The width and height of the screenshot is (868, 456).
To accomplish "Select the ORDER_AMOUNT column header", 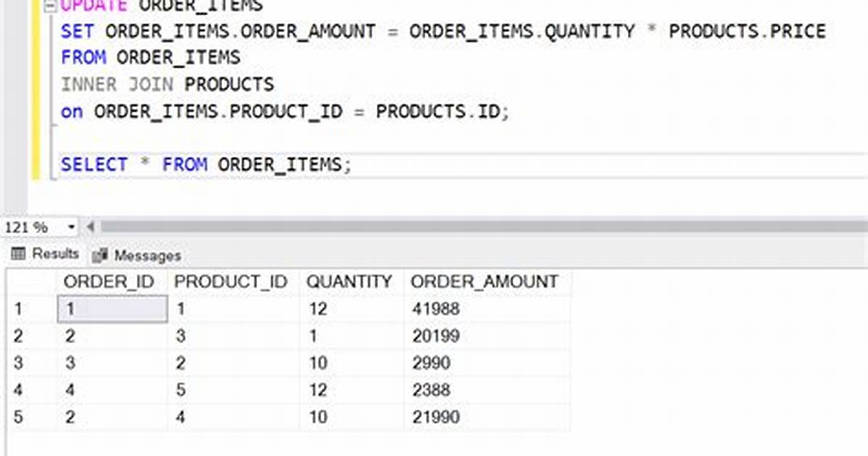I will [x=487, y=282].
